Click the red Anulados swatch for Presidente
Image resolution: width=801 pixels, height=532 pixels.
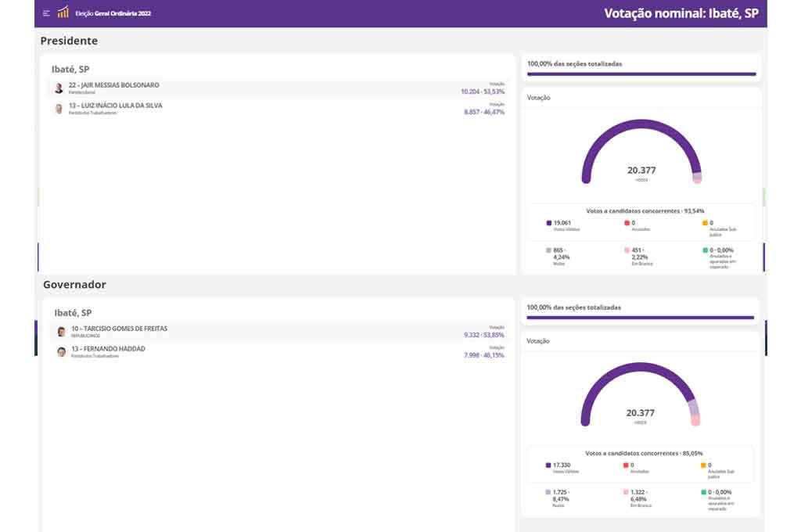tap(627, 223)
